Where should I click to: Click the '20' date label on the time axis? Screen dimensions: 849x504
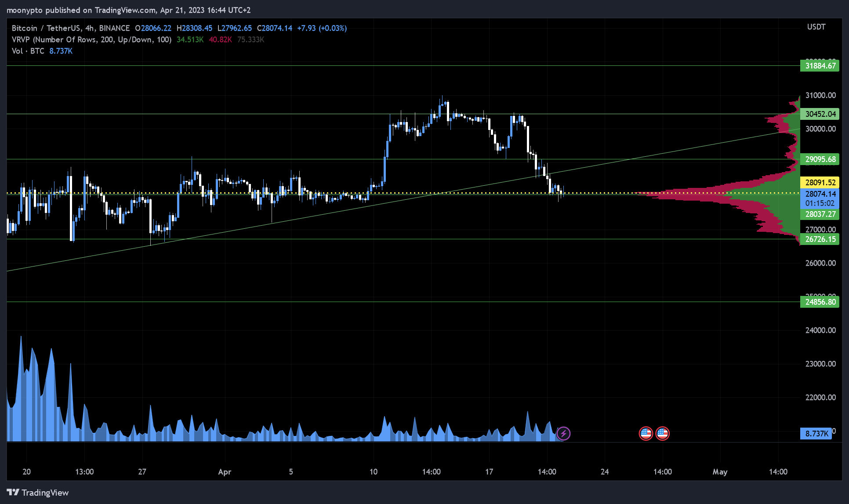click(x=26, y=472)
